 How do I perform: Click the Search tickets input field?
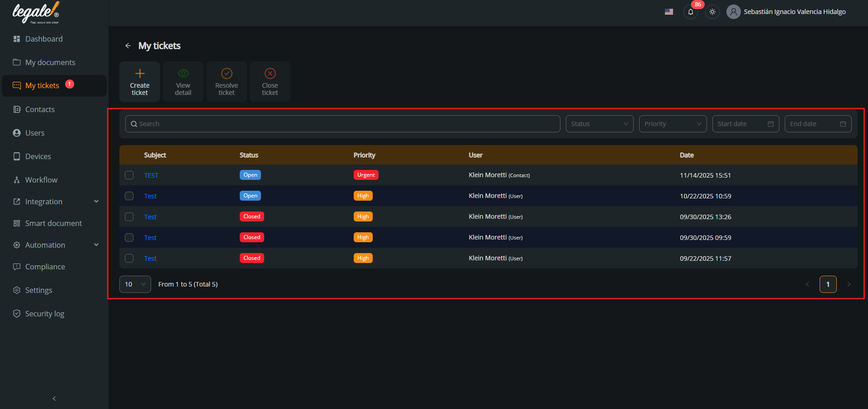coord(342,124)
